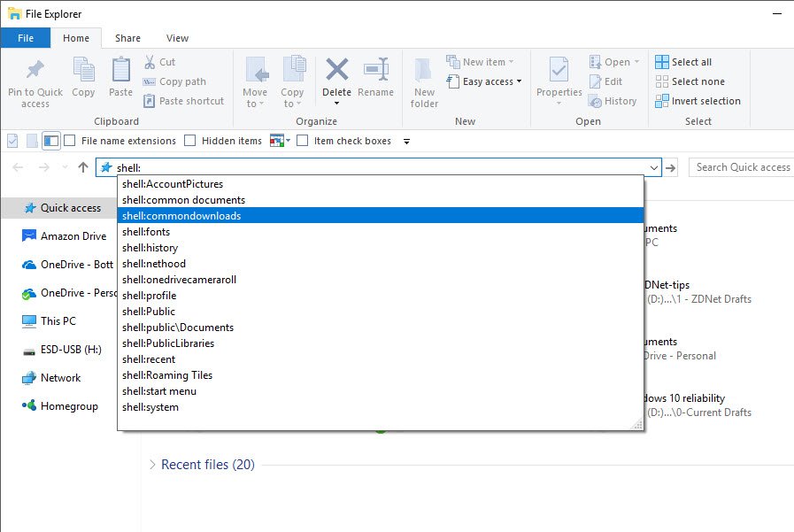794x532 pixels.
Task: Click the Back arrow navigation button
Action: [18, 167]
